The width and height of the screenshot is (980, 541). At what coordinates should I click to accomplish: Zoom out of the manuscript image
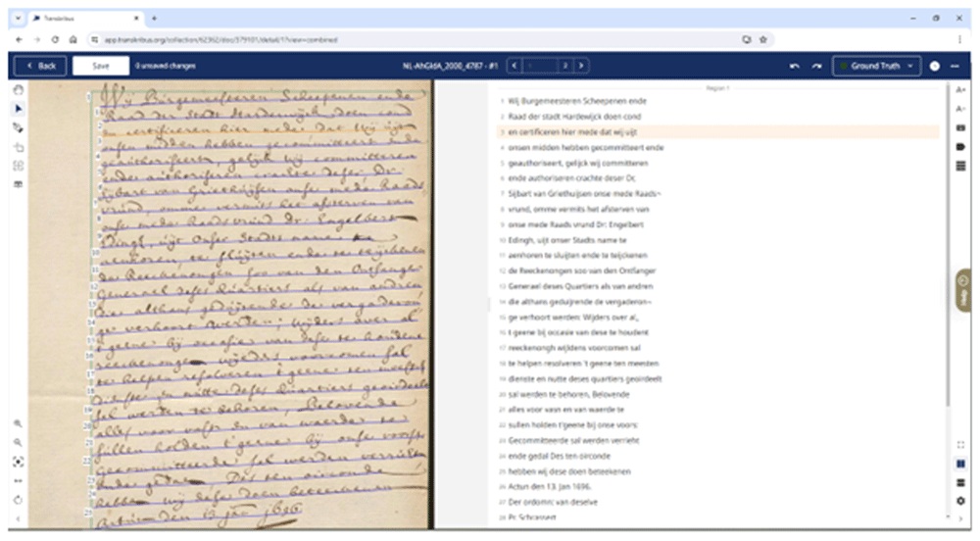coord(19,442)
